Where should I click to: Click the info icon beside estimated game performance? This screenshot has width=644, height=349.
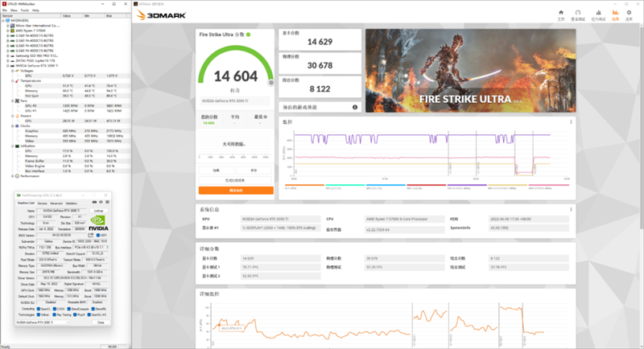coord(355,107)
